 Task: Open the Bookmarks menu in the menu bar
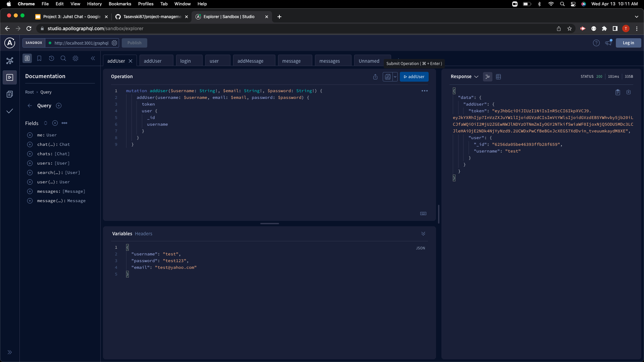point(120,4)
